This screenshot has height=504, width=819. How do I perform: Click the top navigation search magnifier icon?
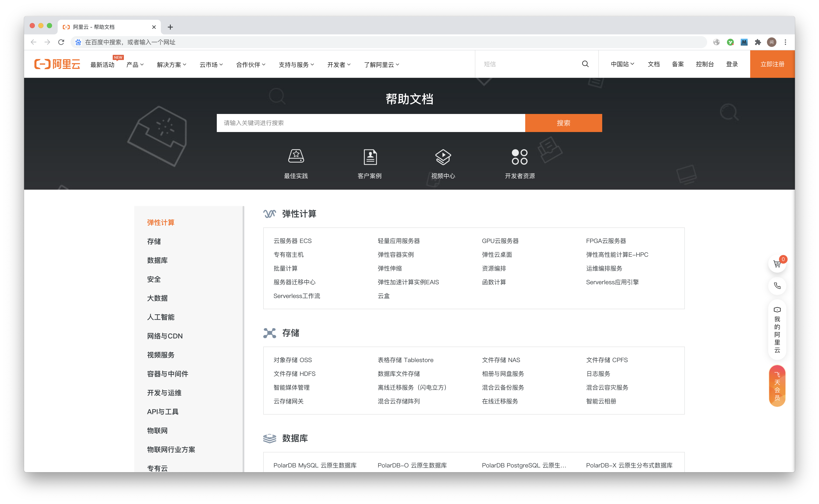click(585, 64)
